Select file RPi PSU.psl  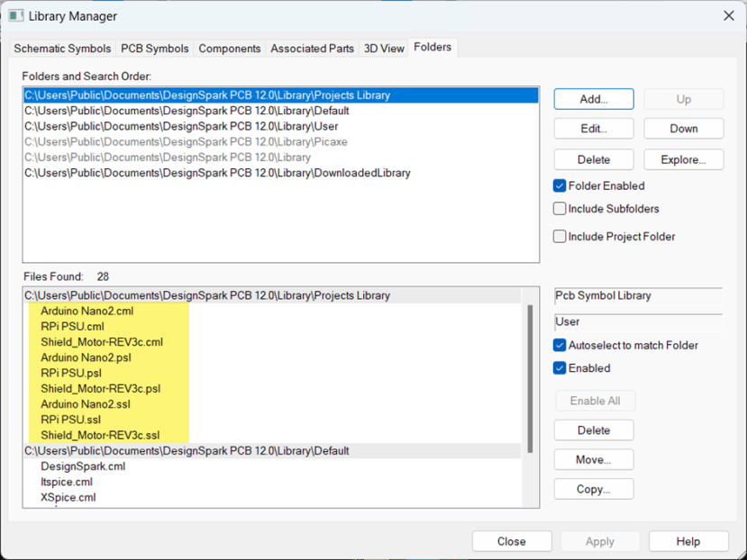tap(71, 373)
